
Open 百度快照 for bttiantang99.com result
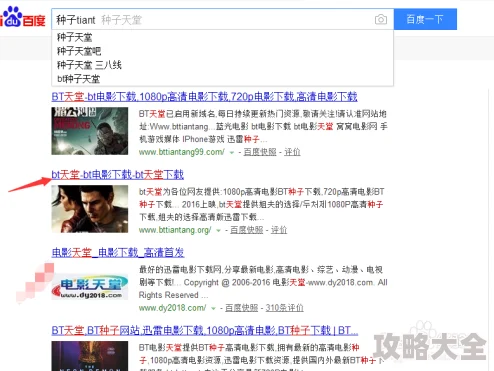tap(260, 152)
